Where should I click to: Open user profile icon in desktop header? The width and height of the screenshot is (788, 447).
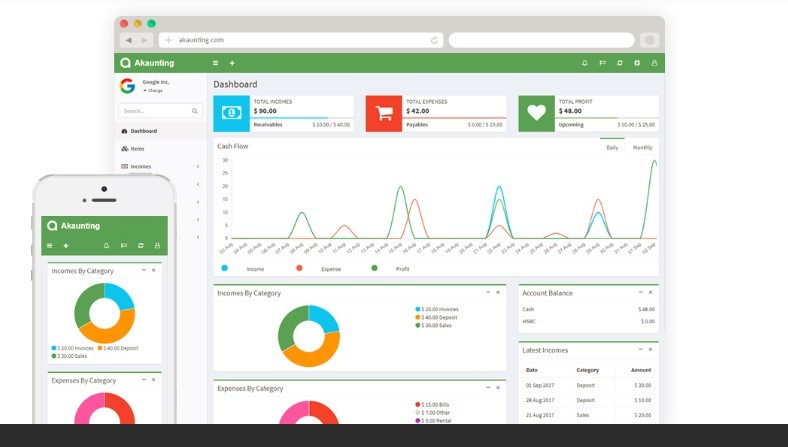tap(655, 63)
